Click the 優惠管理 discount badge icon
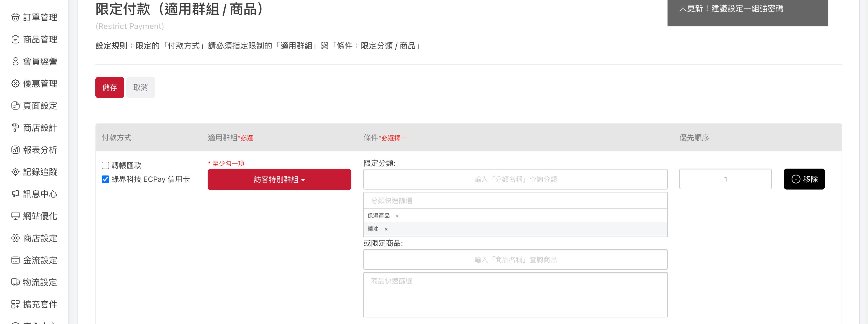868x324 pixels. 15,83
